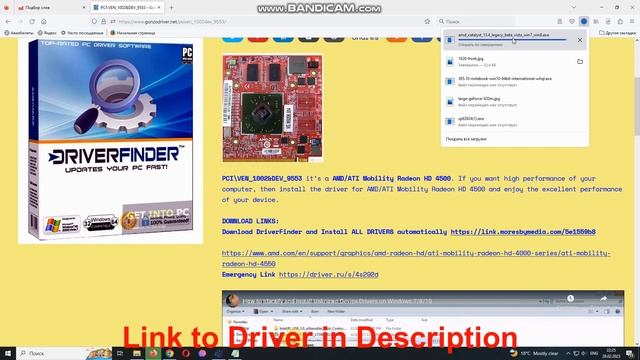Open Task View on the taskbar
The image size is (640, 360).
[x=120, y=353]
